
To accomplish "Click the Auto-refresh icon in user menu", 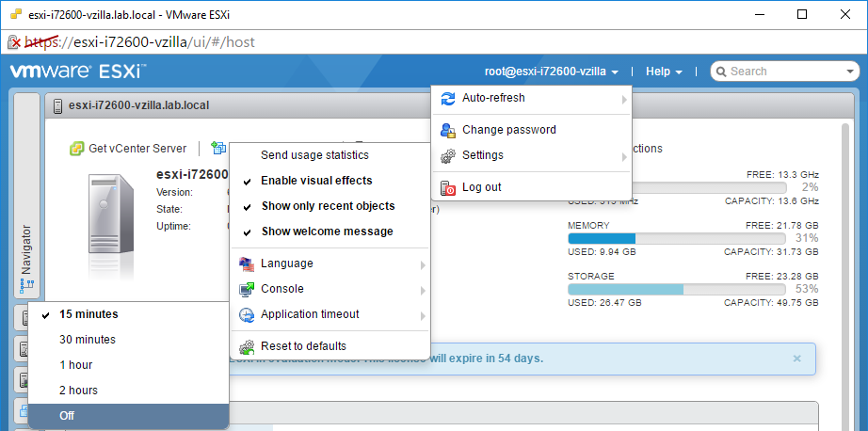I will (447, 99).
